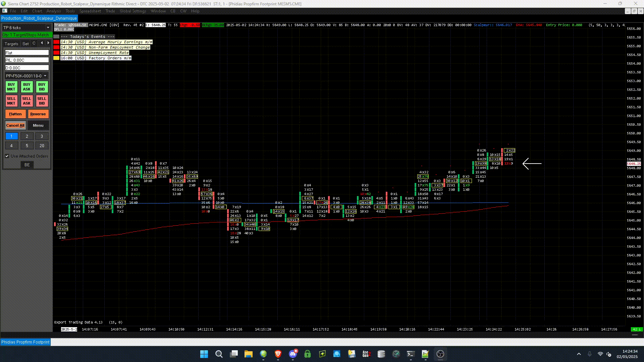The height and width of the screenshot is (362, 644).
Task: Launch File Explorer from the taskbar
Action: (x=248, y=354)
